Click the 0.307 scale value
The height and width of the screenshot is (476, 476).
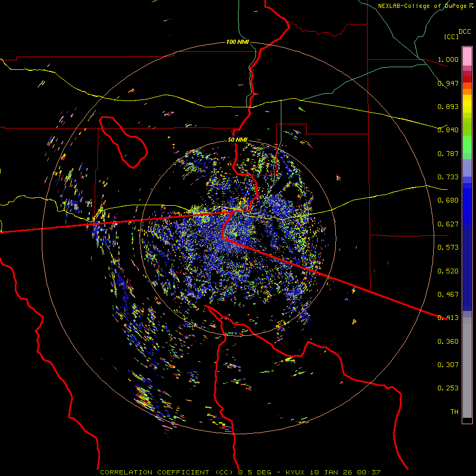(x=448, y=365)
